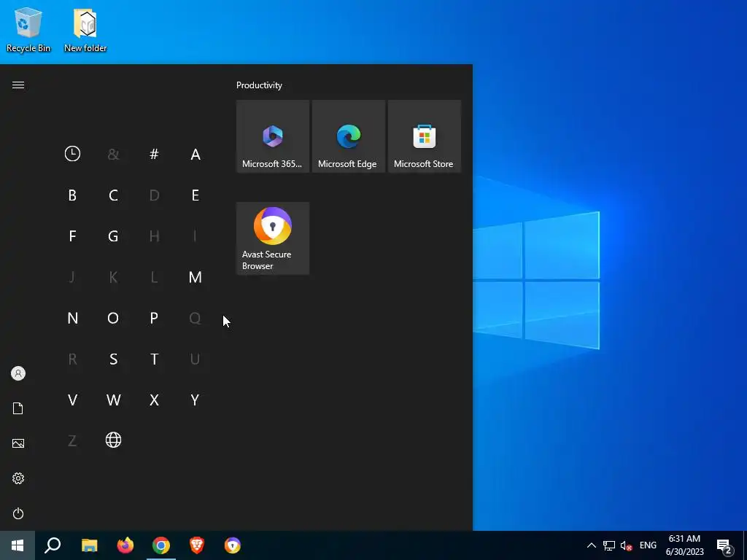This screenshot has width=747, height=560.
Task: Launch Avast Secure Browser from taskbar
Action: click(233, 545)
